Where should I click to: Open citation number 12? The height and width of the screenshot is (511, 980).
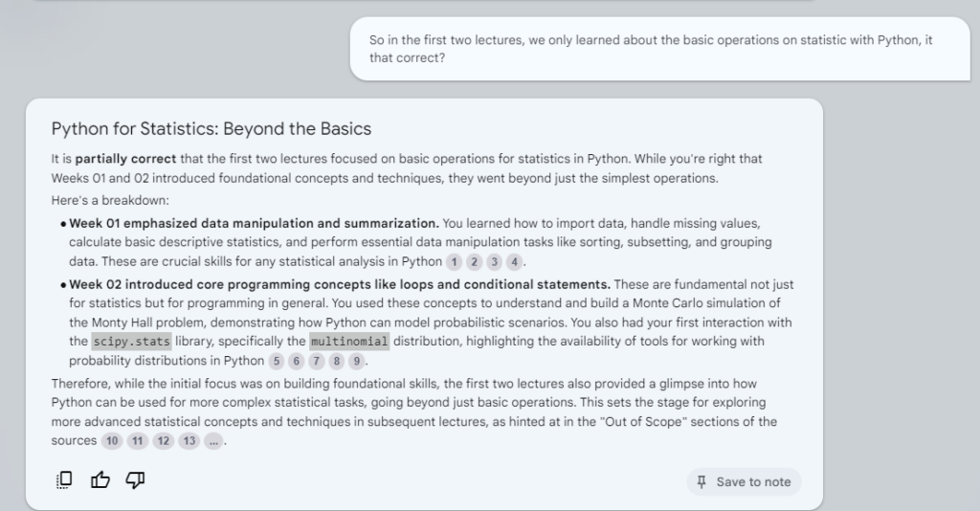pos(164,441)
